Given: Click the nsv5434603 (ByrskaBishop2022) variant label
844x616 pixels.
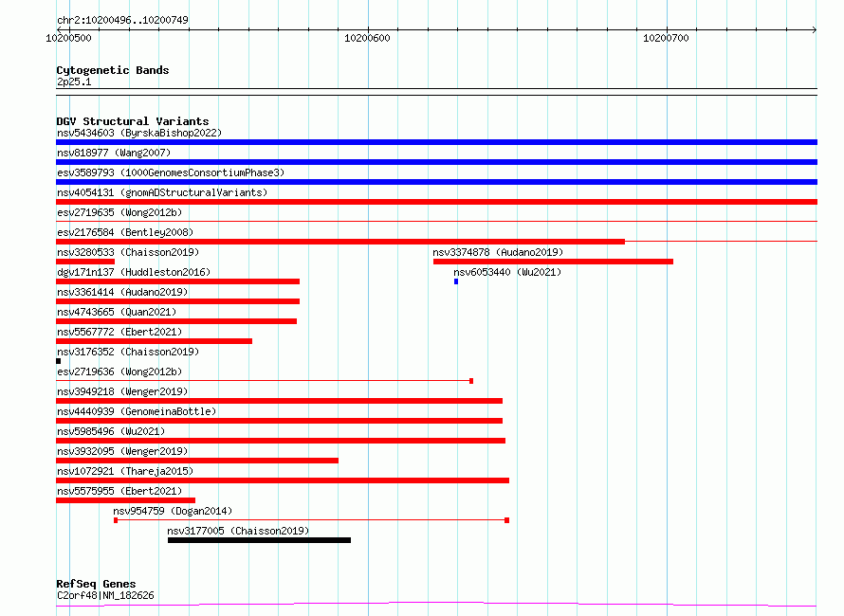Looking at the screenshot, I should coord(139,133).
